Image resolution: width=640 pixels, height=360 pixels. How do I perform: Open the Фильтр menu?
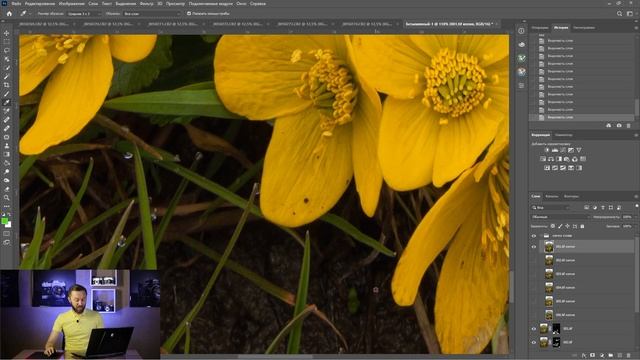(147, 4)
